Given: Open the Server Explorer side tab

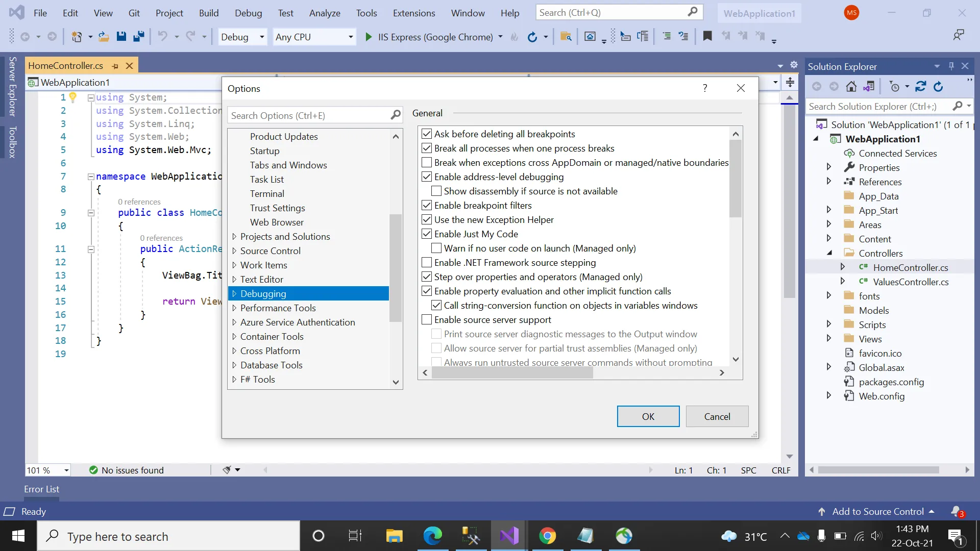Looking at the screenshot, I should coord(13,87).
